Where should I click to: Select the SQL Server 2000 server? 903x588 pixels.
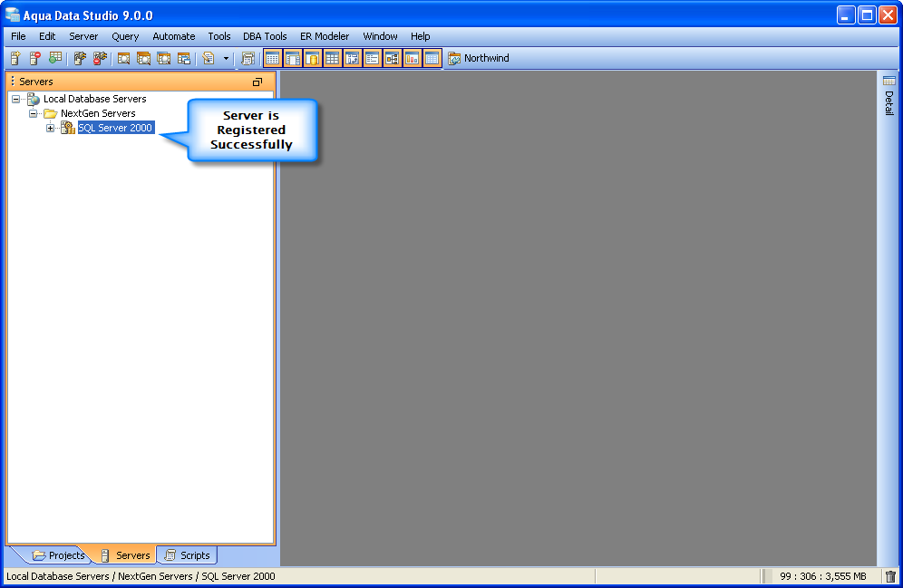(x=116, y=128)
